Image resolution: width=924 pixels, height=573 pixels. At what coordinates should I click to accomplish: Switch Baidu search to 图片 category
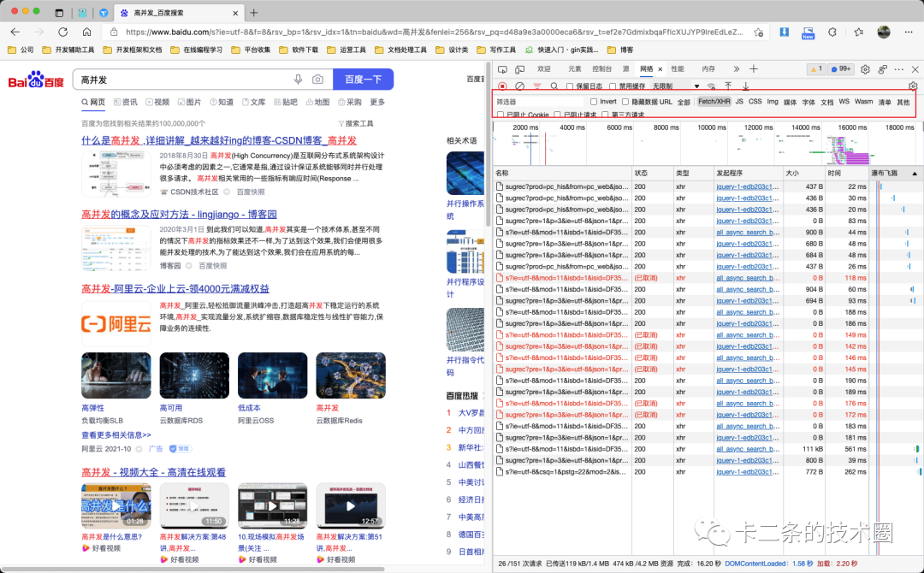pyautogui.click(x=189, y=102)
